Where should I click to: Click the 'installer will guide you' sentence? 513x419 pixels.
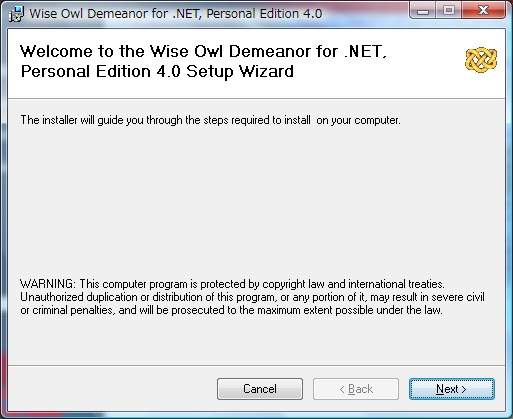(x=210, y=120)
